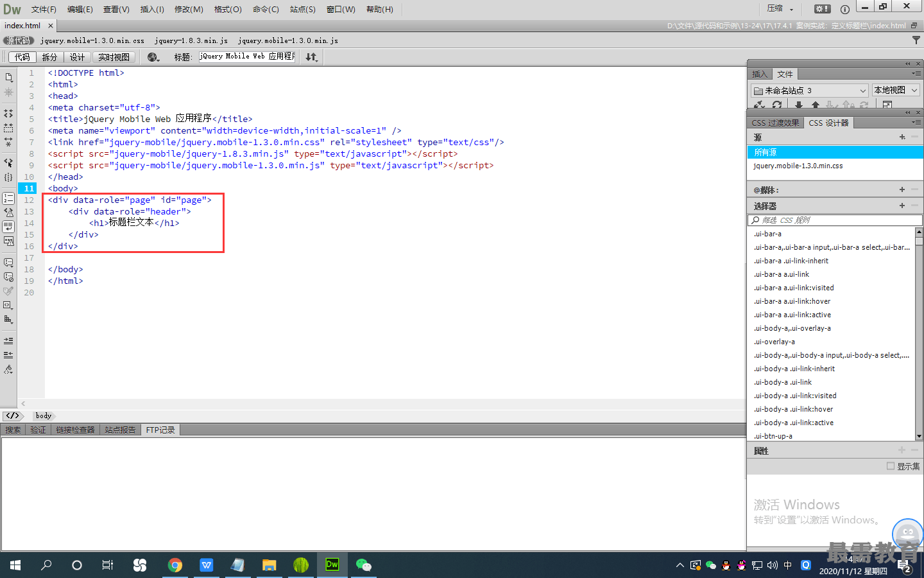This screenshot has width=924, height=578.
Task: Switch to 设计 view
Action: pos(77,57)
